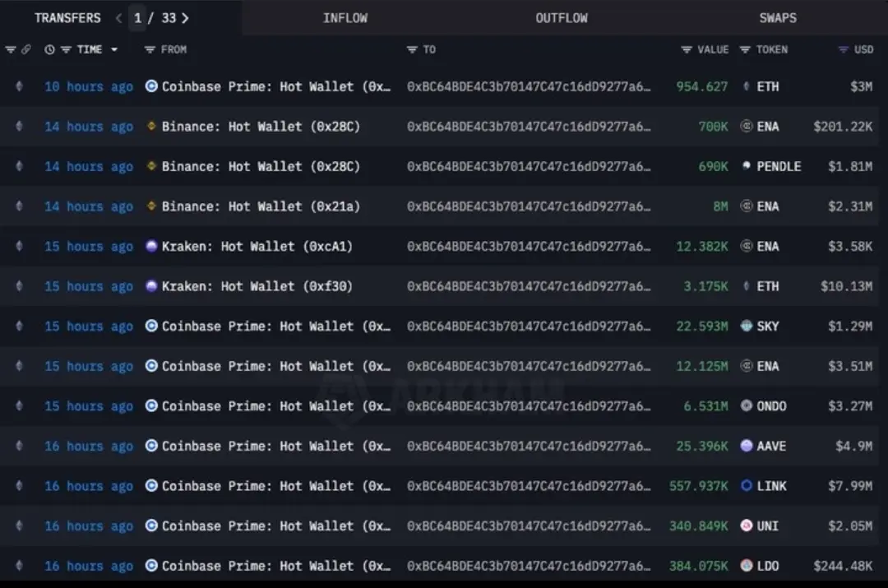Screen dimensions: 888x588
Task: Click the ENA token label on $3.51M row
Action: pyautogui.click(x=768, y=367)
